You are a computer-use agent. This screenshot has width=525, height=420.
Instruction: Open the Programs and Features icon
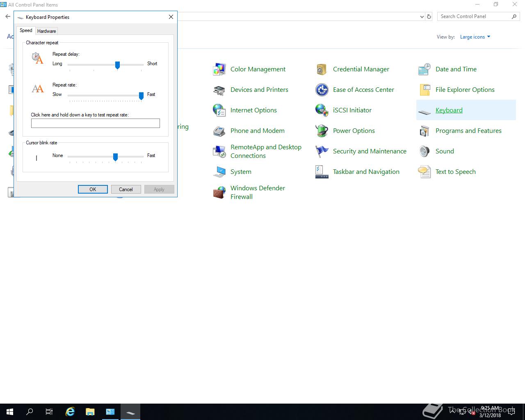[x=425, y=131]
